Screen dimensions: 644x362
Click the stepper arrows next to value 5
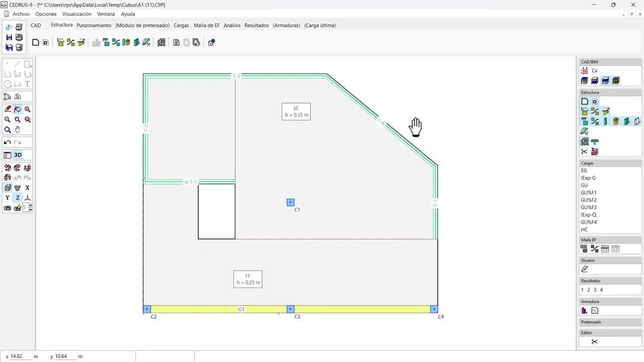(31, 208)
